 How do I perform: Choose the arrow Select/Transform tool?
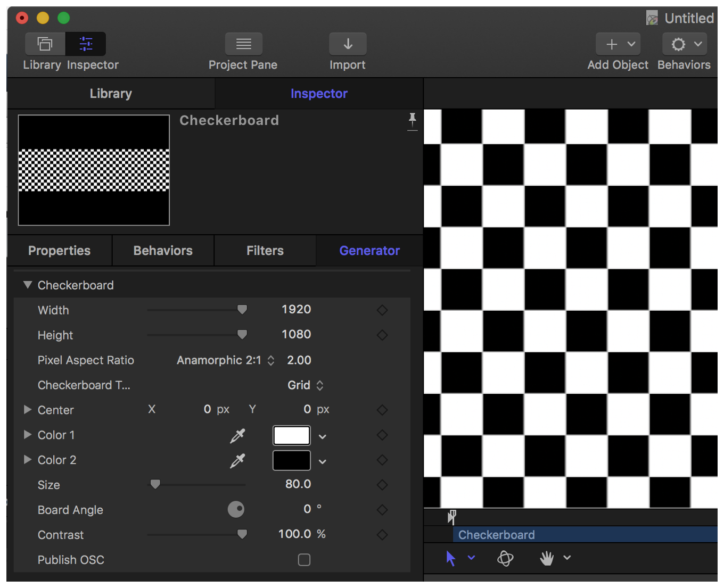pyautogui.click(x=451, y=558)
